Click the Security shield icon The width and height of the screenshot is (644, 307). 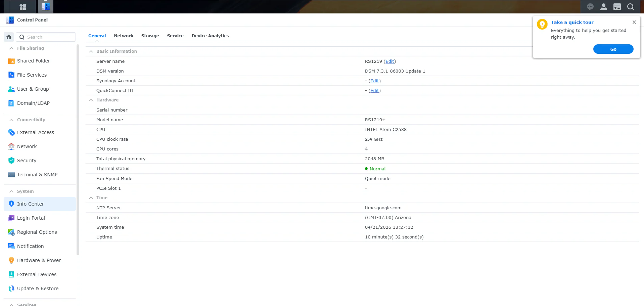click(x=11, y=161)
